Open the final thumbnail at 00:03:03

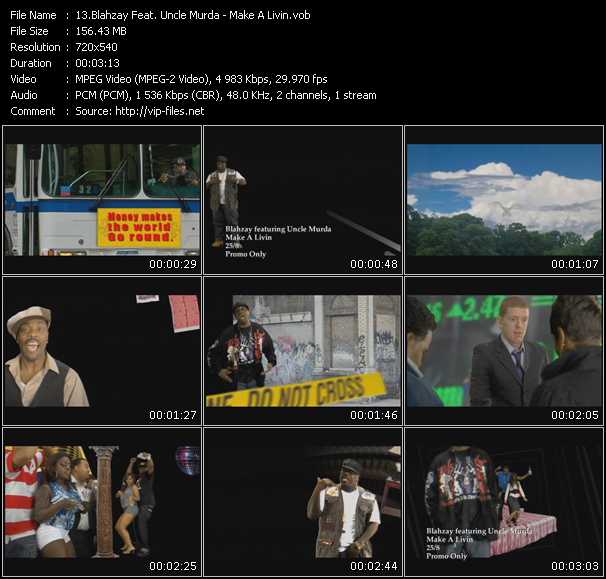click(x=504, y=502)
